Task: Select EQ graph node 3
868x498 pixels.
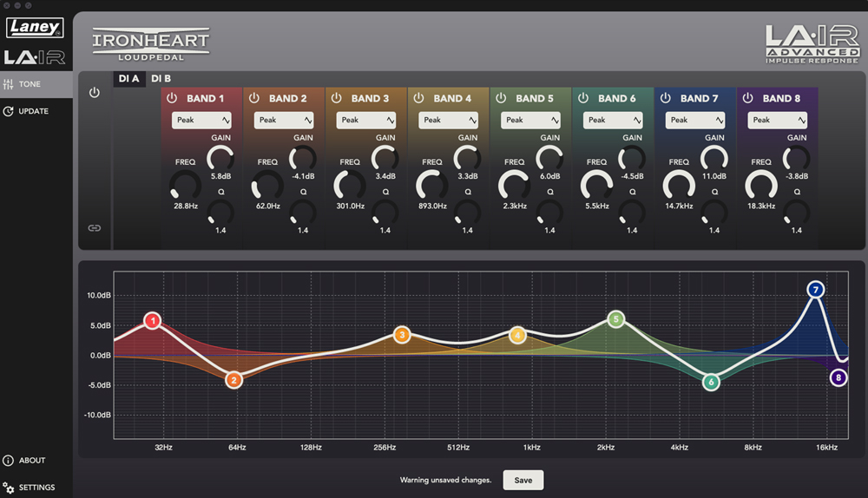Action: click(x=402, y=334)
